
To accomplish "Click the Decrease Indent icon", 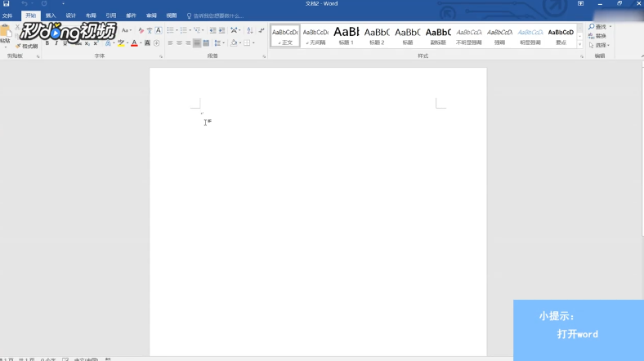I will point(212,30).
